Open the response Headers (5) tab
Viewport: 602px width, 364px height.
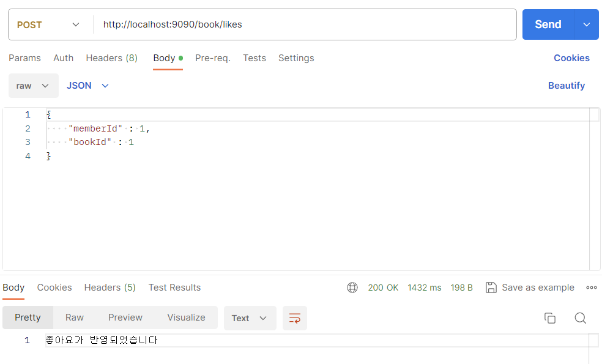pos(110,288)
